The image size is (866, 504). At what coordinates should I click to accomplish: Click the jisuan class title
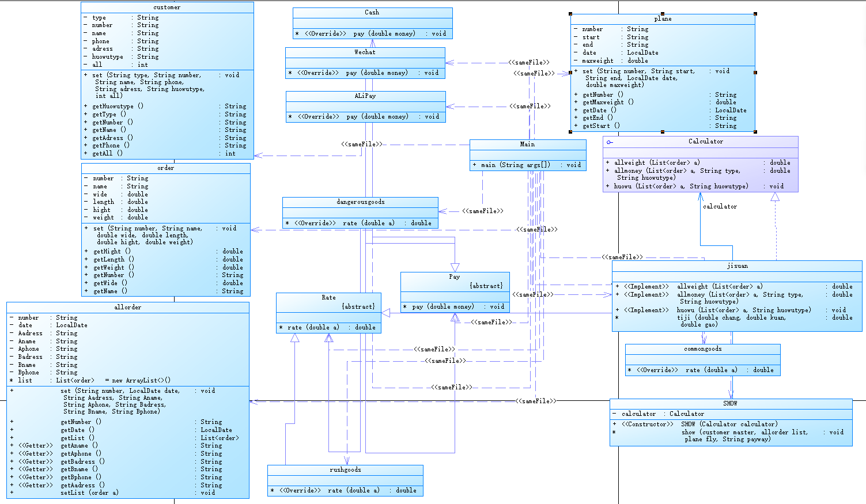pyautogui.click(x=738, y=266)
